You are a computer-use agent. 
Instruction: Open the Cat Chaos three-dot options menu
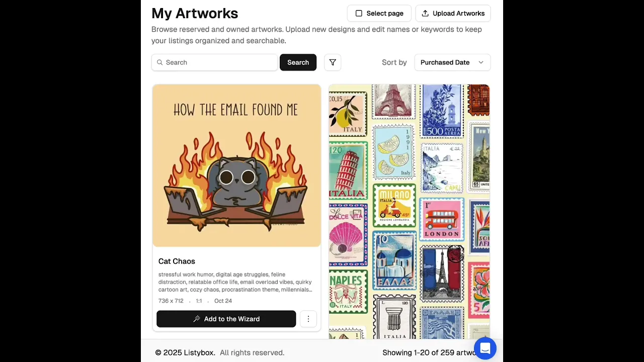[308, 319]
